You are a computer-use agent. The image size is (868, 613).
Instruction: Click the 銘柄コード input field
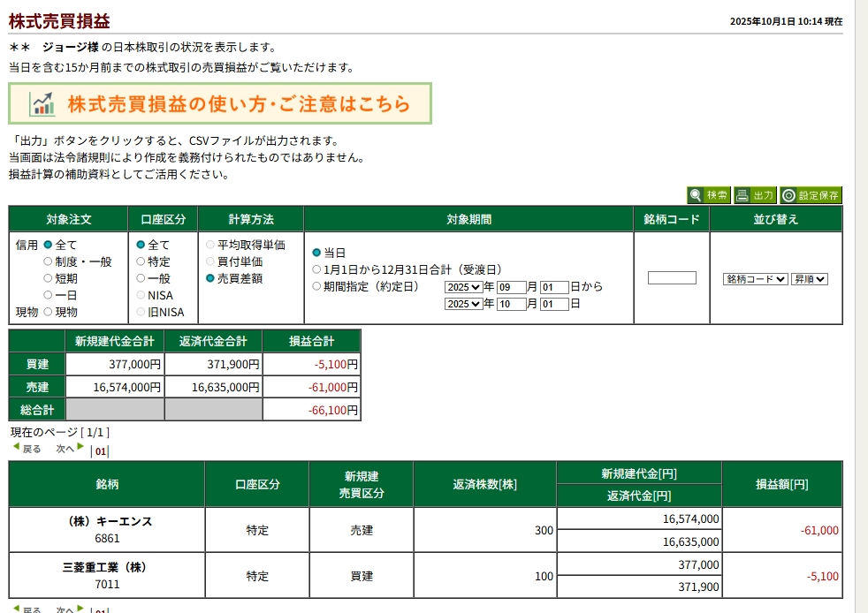tap(672, 278)
